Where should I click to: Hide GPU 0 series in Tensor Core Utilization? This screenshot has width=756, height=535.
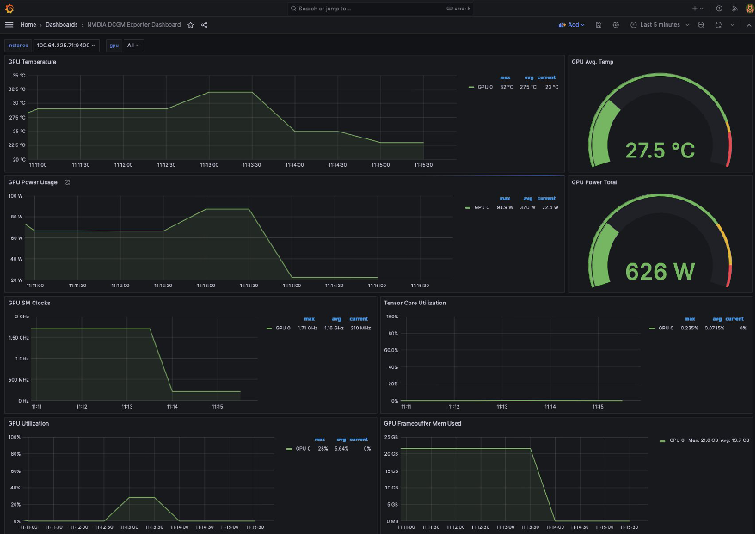tap(664, 328)
